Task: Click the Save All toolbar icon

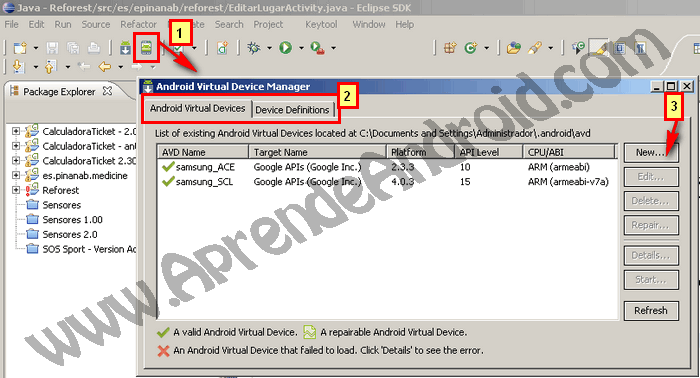Action: click(73, 48)
